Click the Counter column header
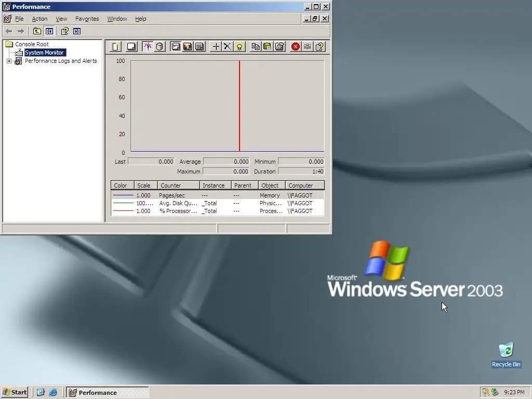Image resolution: width=532 pixels, height=399 pixels. point(179,185)
